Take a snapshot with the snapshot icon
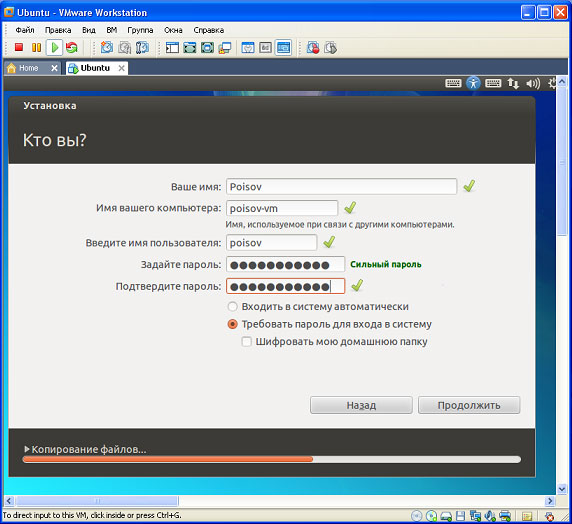Image resolution: width=572 pixels, height=524 pixels. point(107,47)
